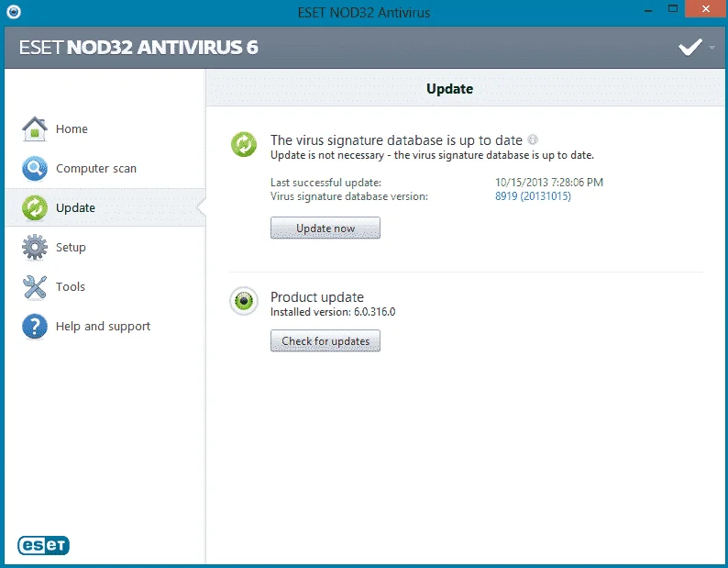Maximize the ESET window
Viewport: 728px width, 568px height.
pos(673,9)
